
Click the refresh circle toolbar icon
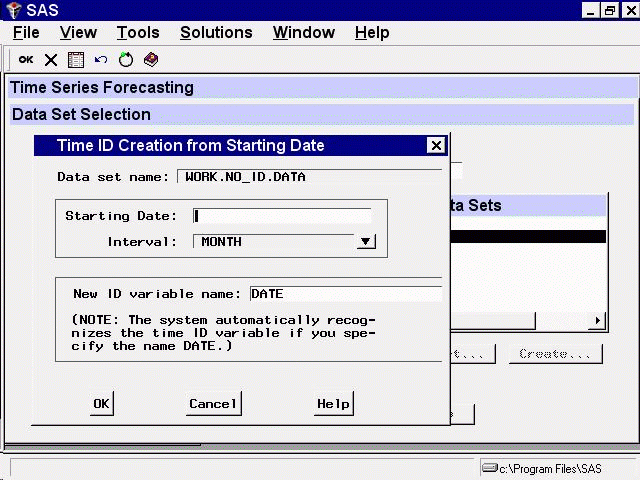[126, 60]
